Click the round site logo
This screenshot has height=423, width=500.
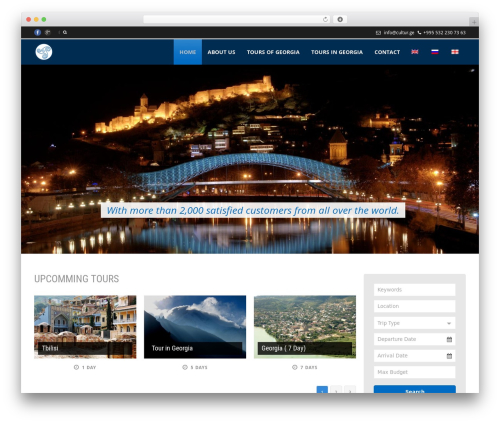tap(44, 52)
